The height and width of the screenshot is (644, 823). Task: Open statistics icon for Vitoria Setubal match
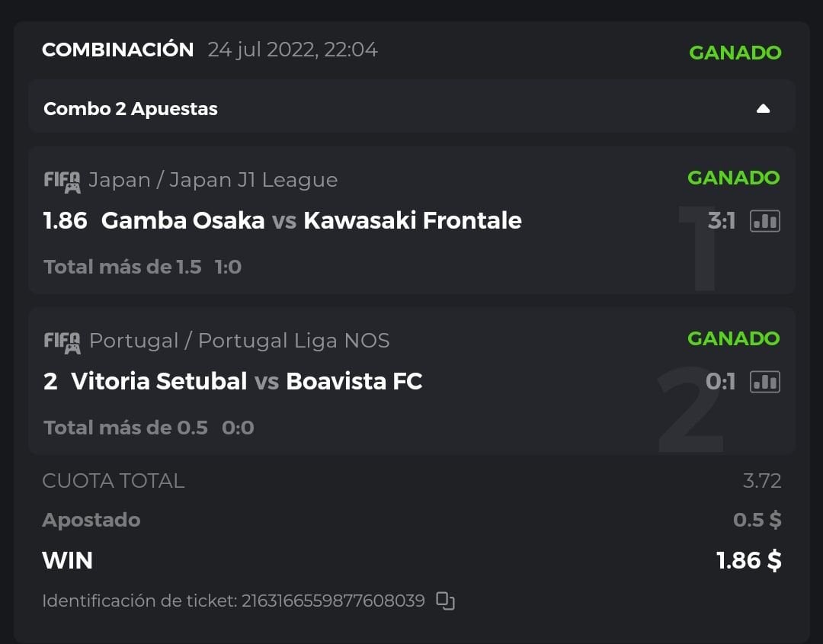(764, 382)
